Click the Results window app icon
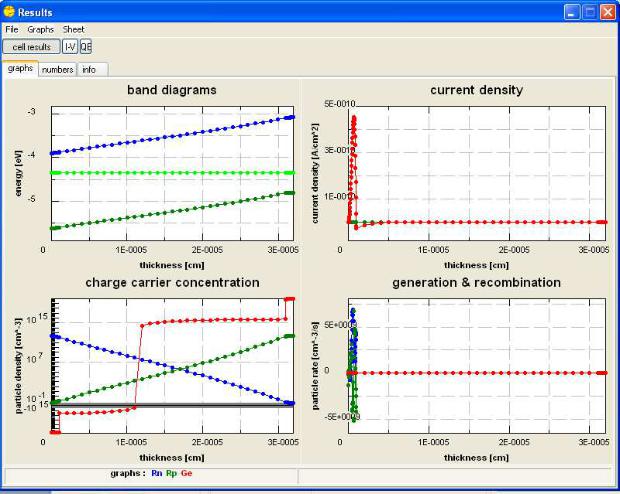This screenshot has width=620, height=494. [x=9, y=11]
